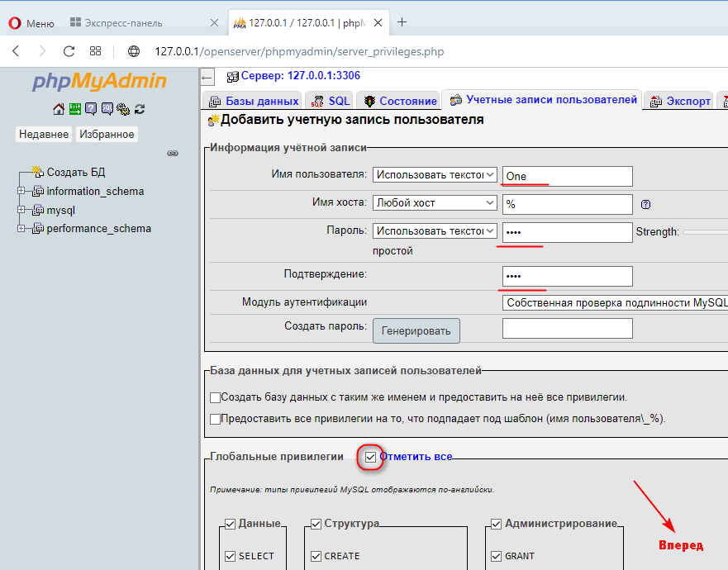Click the Создать БД new database icon
This screenshot has height=570, width=728.
(38, 172)
